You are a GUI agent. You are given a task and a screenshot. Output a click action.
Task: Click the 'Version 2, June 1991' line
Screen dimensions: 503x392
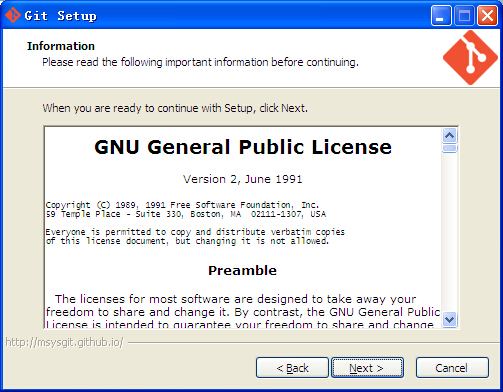pos(243,179)
